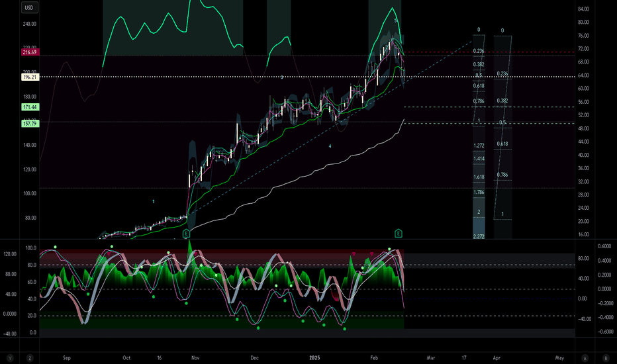Select the red dashed horizontal price line
Viewport: 617px width, 364px height.
click(489, 52)
